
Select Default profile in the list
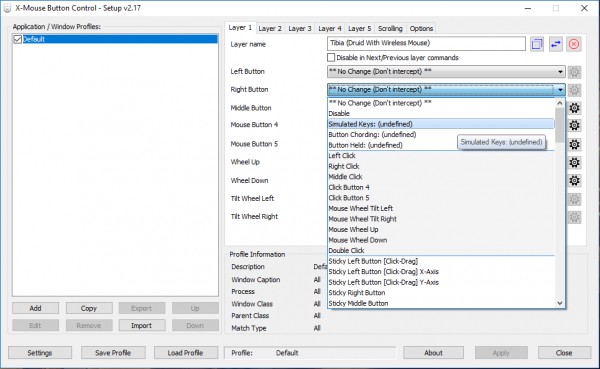[x=120, y=39]
